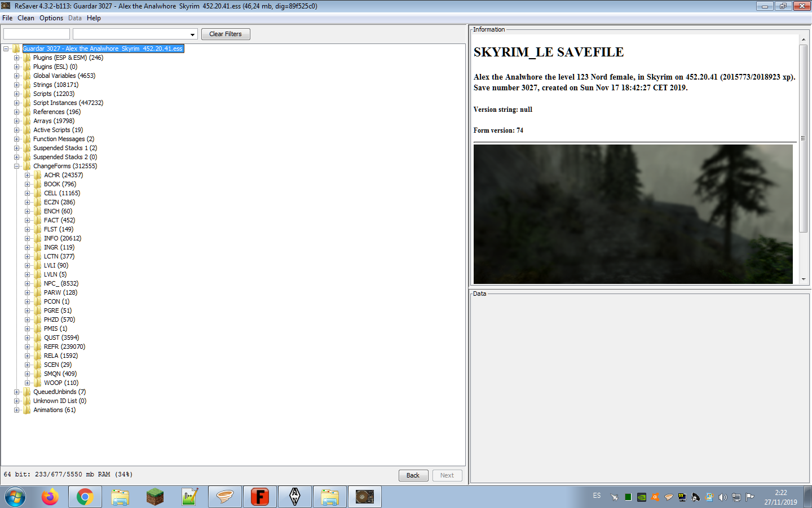This screenshot has height=508, width=812.
Task: Click the SMQN folder icon
Action: (38, 374)
